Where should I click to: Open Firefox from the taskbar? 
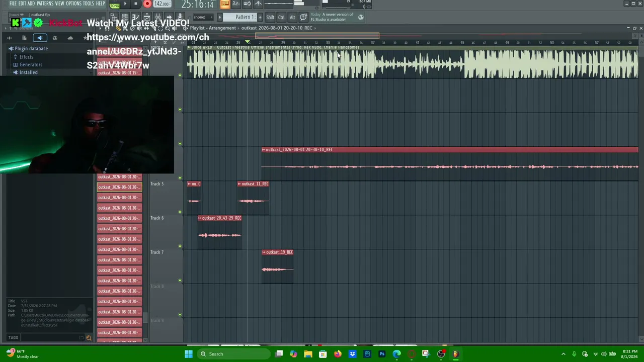pyautogui.click(x=338, y=354)
